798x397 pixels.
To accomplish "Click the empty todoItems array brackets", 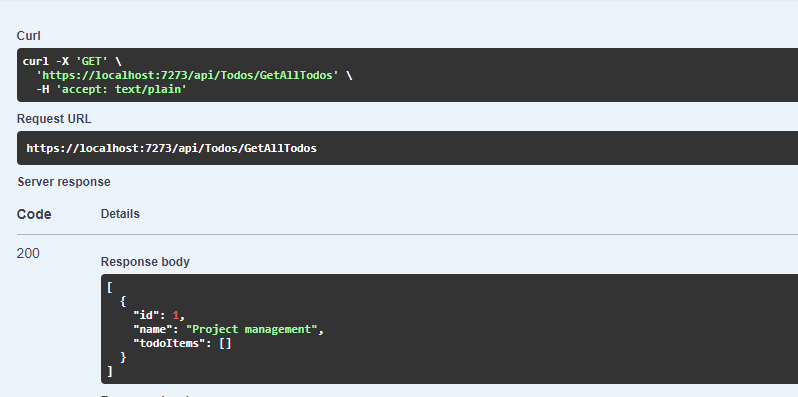I will click(225, 344).
